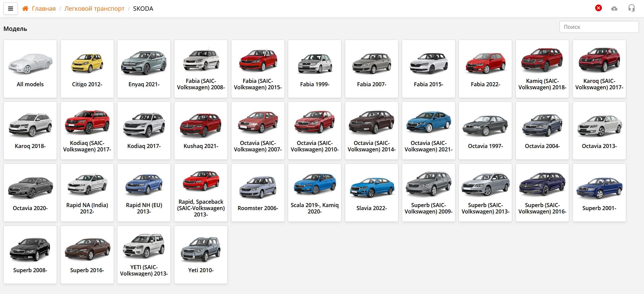
Task: Click the home icon in breadcrumb
Action: click(x=25, y=9)
